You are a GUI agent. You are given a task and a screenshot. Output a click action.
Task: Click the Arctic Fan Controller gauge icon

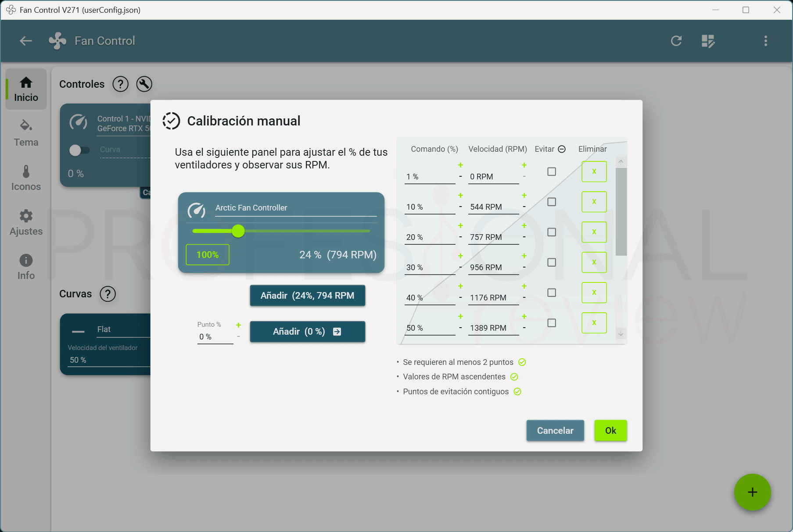pos(197,211)
